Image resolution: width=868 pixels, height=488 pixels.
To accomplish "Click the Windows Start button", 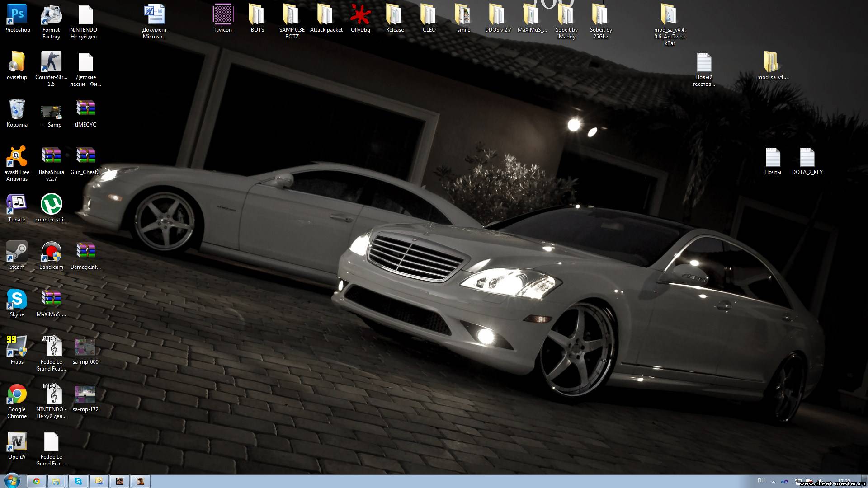I will pyautogui.click(x=12, y=481).
